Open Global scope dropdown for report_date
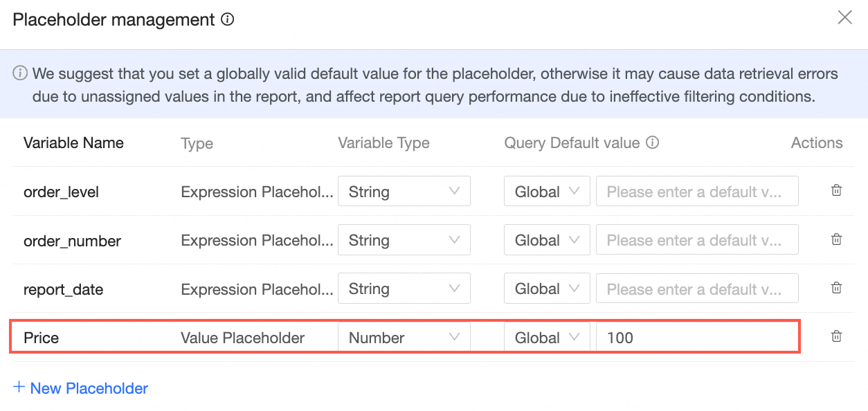 (x=546, y=289)
